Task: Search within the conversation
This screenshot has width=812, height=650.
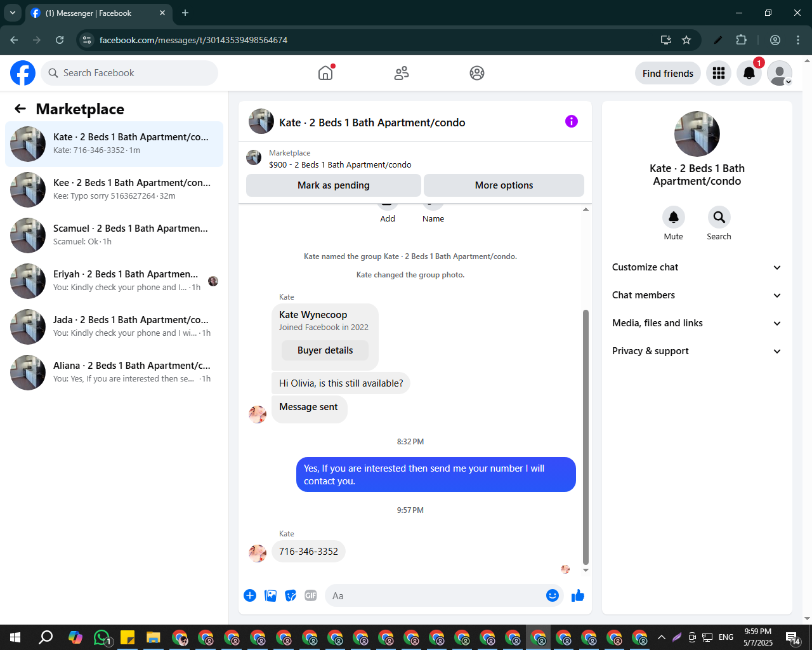Action: pyautogui.click(x=719, y=217)
